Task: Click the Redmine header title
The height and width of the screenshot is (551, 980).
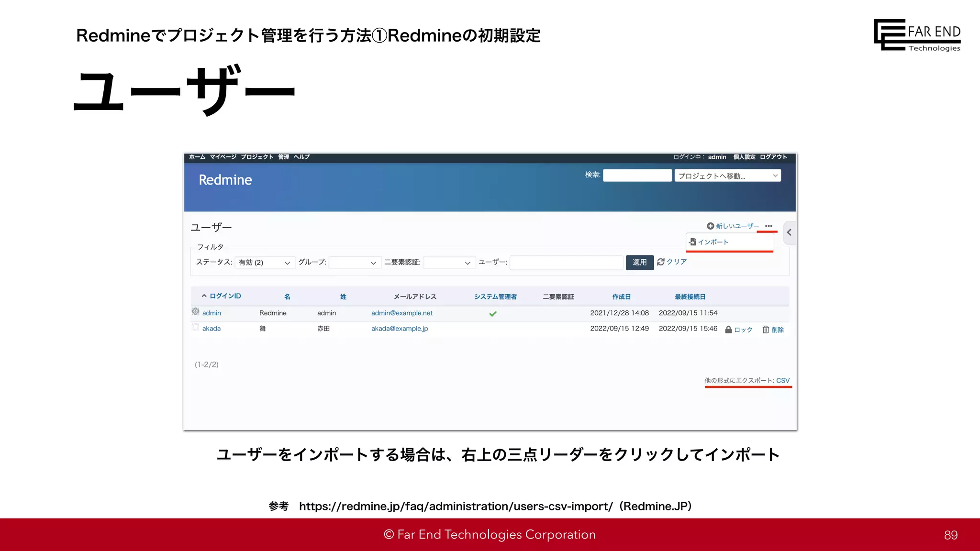Action: tap(225, 180)
